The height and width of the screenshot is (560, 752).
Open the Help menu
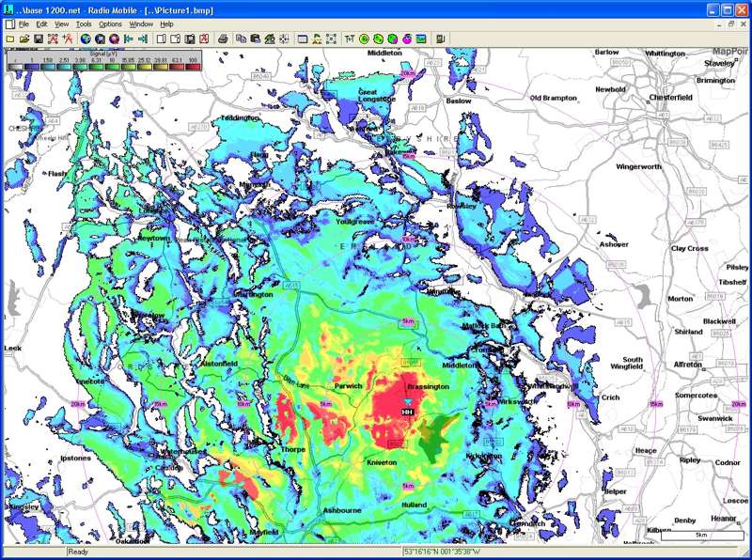point(166,24)
